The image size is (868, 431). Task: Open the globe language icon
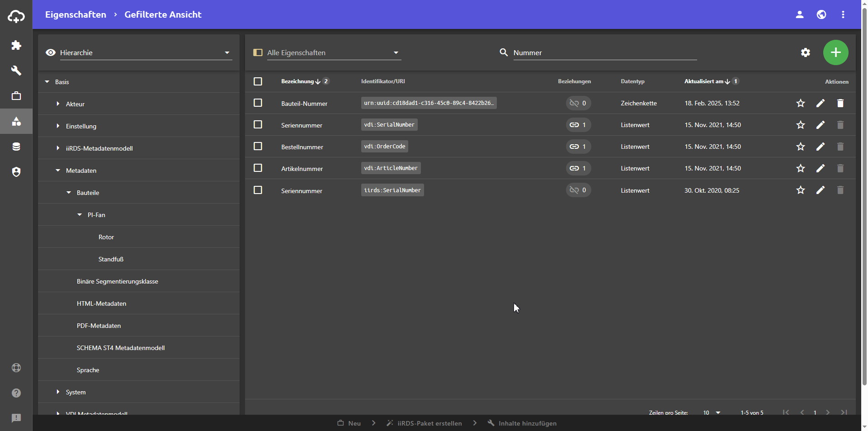pyautogui.click(x=821, y=14)
